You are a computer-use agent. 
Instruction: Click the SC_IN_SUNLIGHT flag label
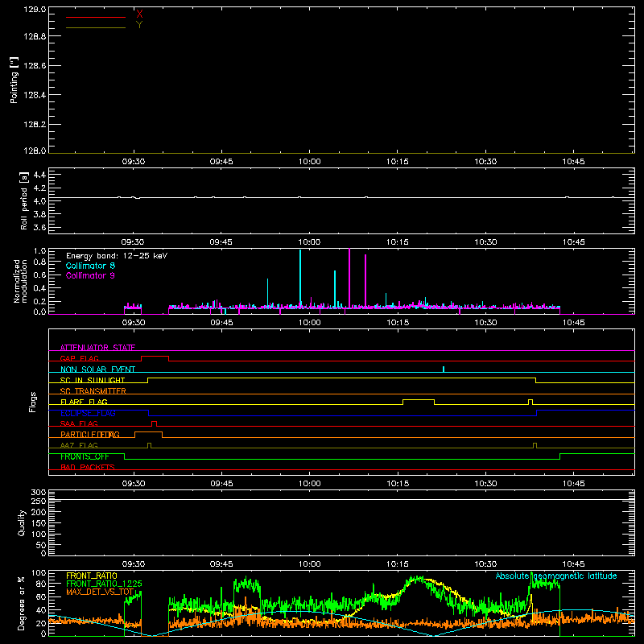(x=93, y=380)
